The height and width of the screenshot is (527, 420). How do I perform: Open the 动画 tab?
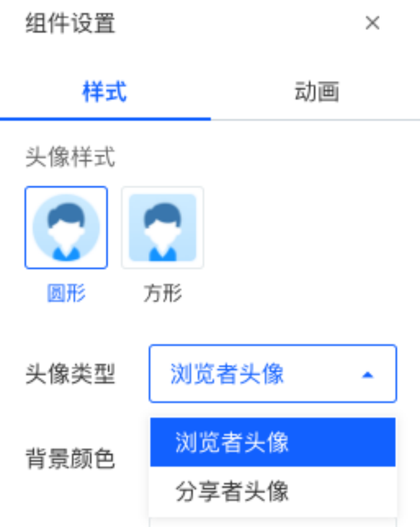pos(316,92)
